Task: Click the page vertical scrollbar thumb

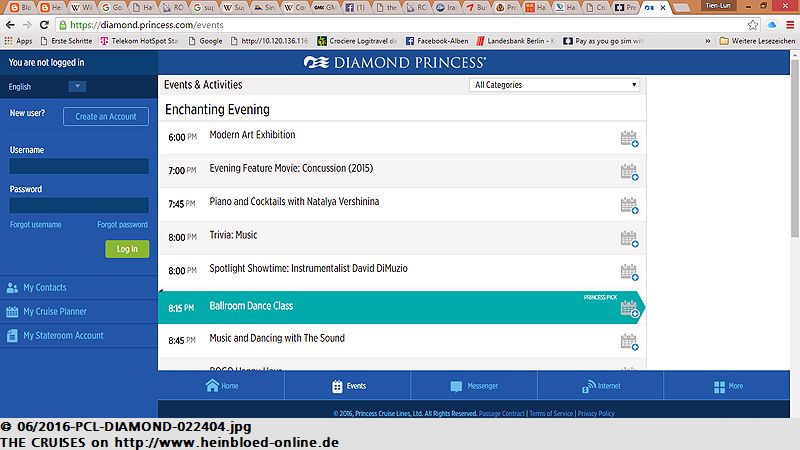Action: 795,148
